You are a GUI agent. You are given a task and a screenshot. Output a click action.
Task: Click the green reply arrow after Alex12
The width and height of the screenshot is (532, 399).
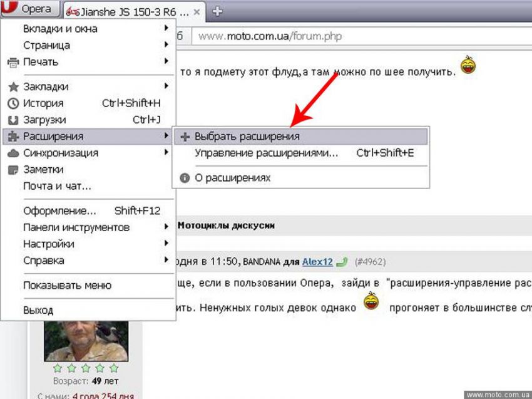[x=342, y=262]
